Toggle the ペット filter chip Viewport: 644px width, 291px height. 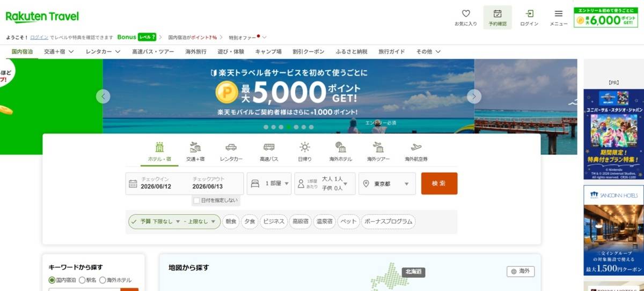click(349, 221)
